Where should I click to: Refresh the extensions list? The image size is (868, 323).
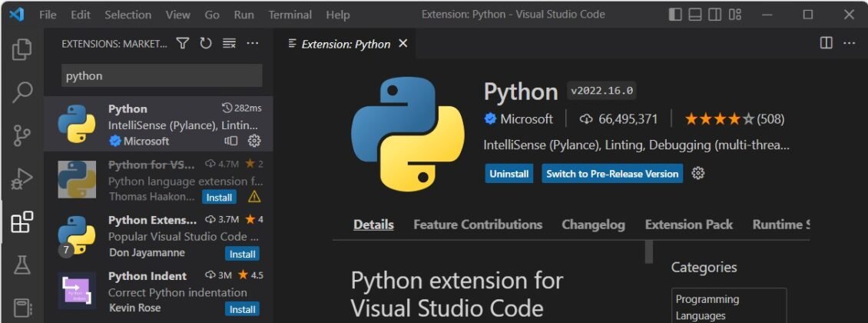[205, 44]
